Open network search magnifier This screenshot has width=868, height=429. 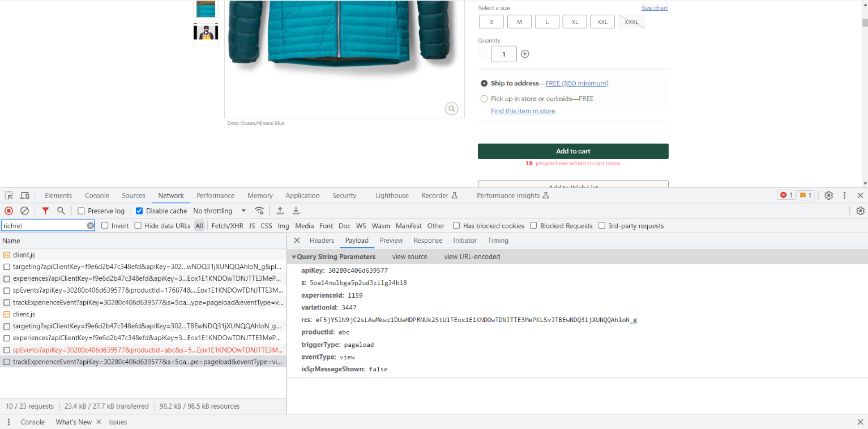(61, 211)
